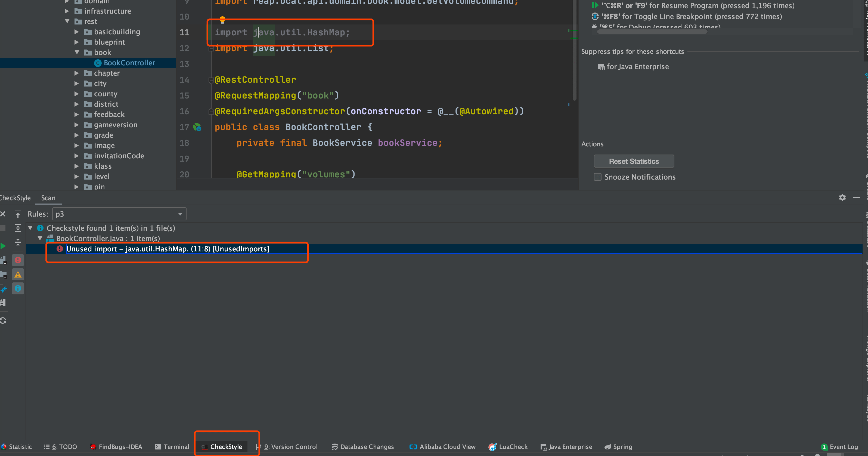Open Rules combo box p3

pos(119,214)
